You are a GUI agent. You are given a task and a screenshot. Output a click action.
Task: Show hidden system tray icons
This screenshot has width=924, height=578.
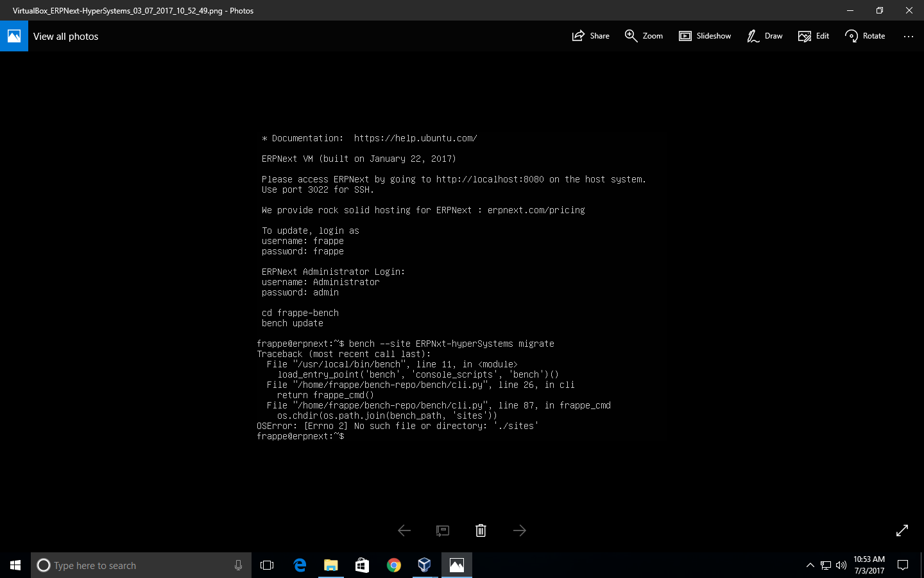[x=810, y=565]
